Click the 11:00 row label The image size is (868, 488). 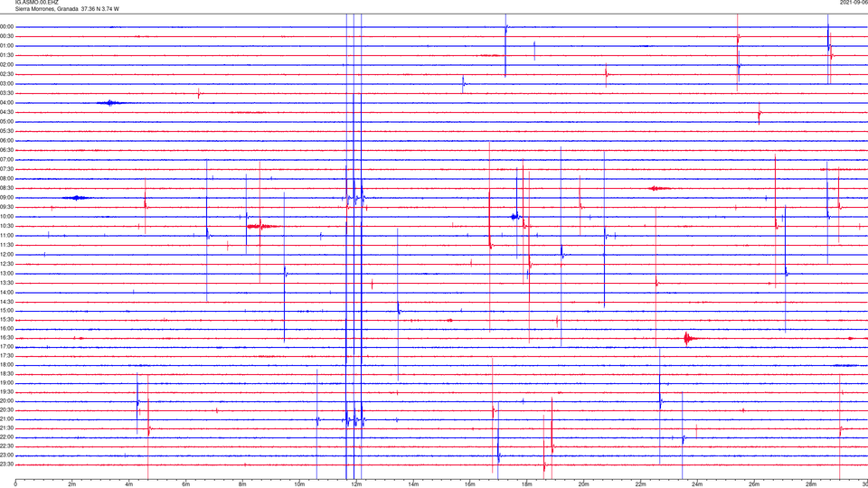tap(7, 236)
